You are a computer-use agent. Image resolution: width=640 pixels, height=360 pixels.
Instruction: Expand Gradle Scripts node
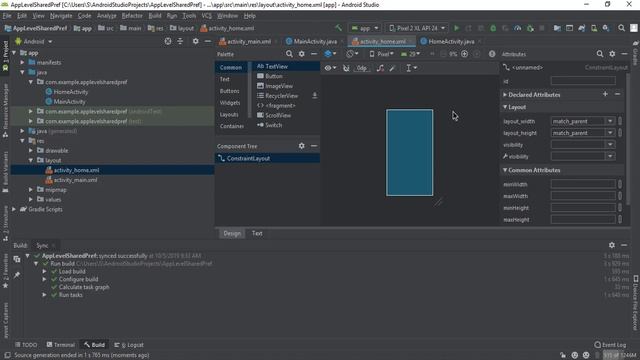pos(14,209)
